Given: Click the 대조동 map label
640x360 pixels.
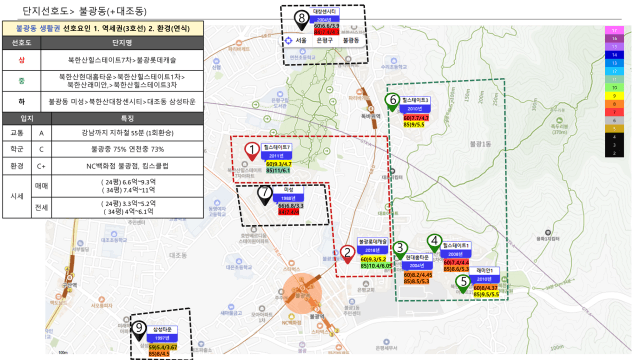Looking at the screenshot, I should pyautogui.click(x=178, y=256).
